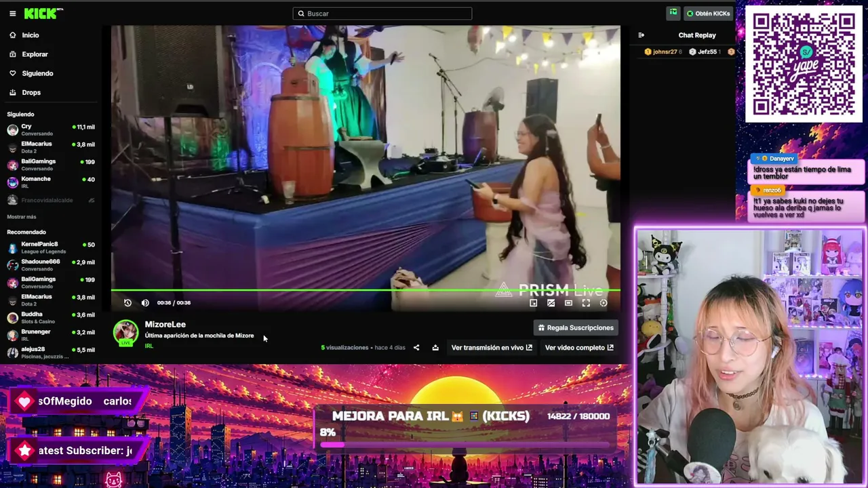Image resolution: width=868 pixels, height=488 pixels.
Task: Open Shadoune666 recommended channel
Action: [50, 265]
